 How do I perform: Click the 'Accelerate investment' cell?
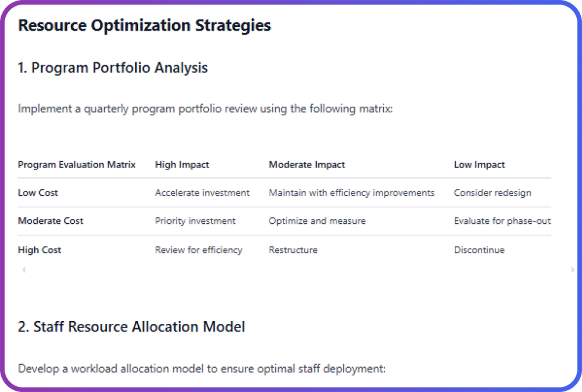click(x=202, y=193)
